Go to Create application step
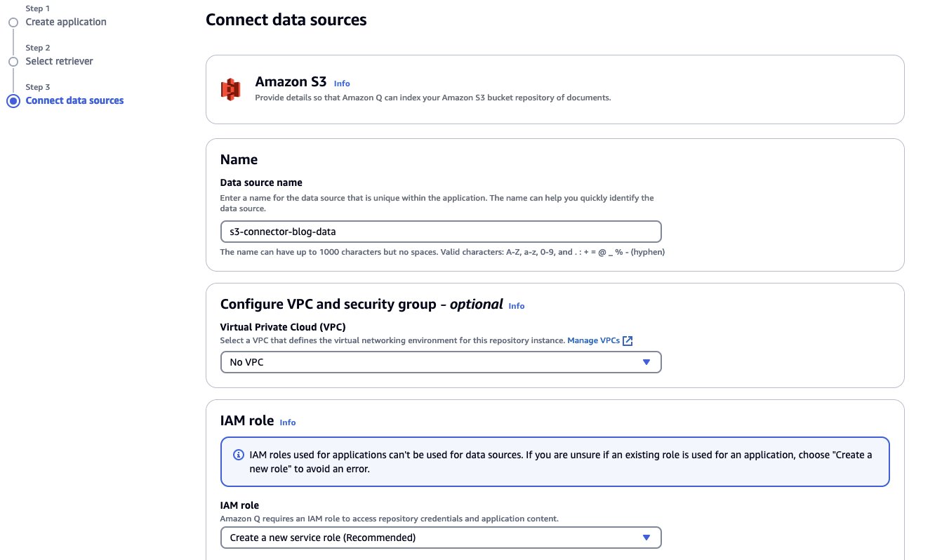 click(66, 22)
